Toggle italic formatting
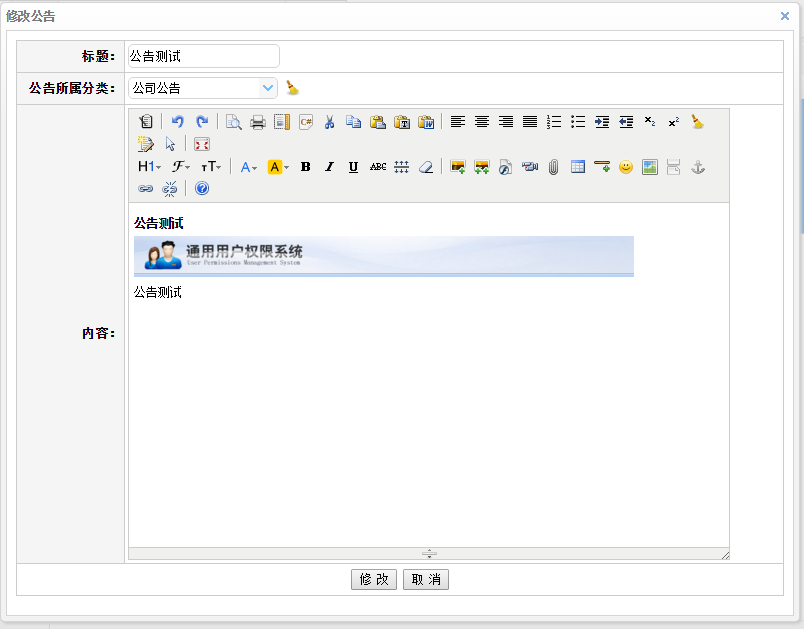Viewport: 804px width, 629px height. point(329,167)
